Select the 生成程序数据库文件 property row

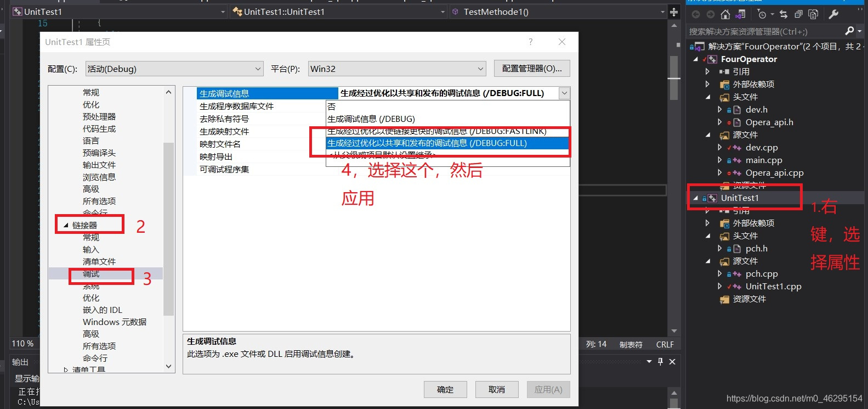(261, 107)
